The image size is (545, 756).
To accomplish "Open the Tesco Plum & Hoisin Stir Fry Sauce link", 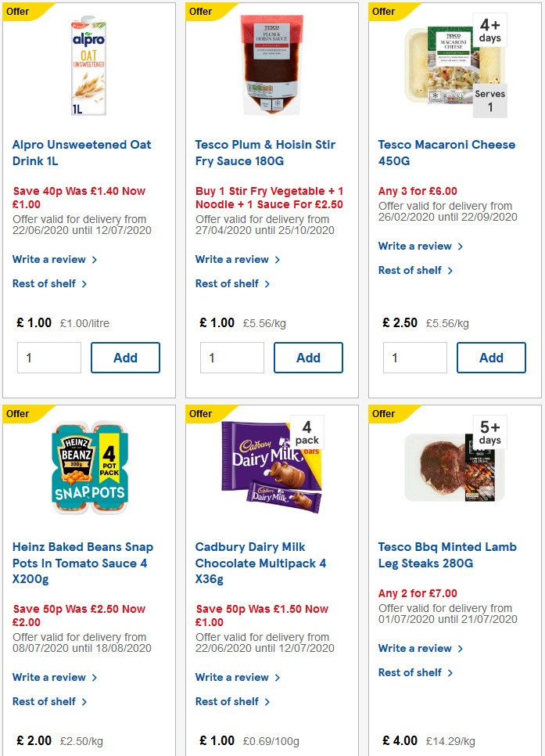I will pyautogui.click(x=265, y=153).
